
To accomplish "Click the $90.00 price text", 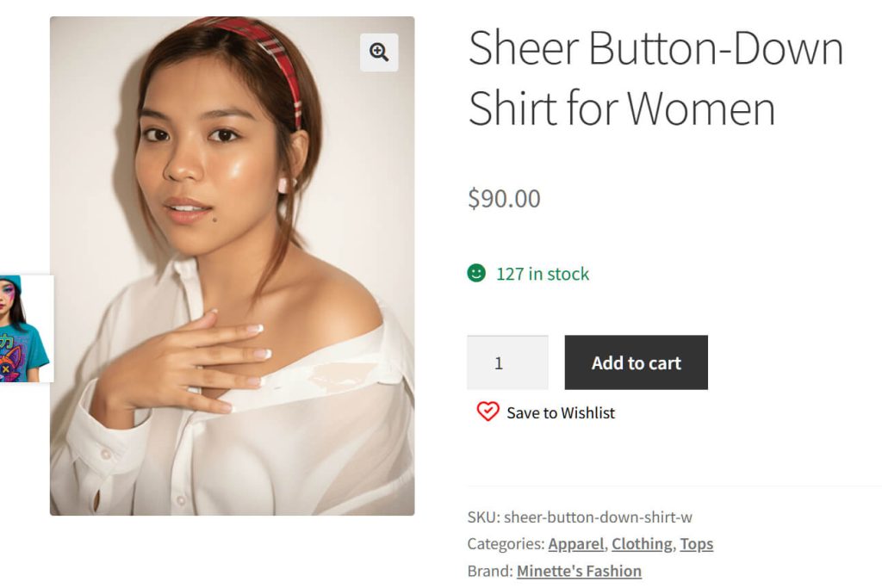I will click(x=503, y=198).
